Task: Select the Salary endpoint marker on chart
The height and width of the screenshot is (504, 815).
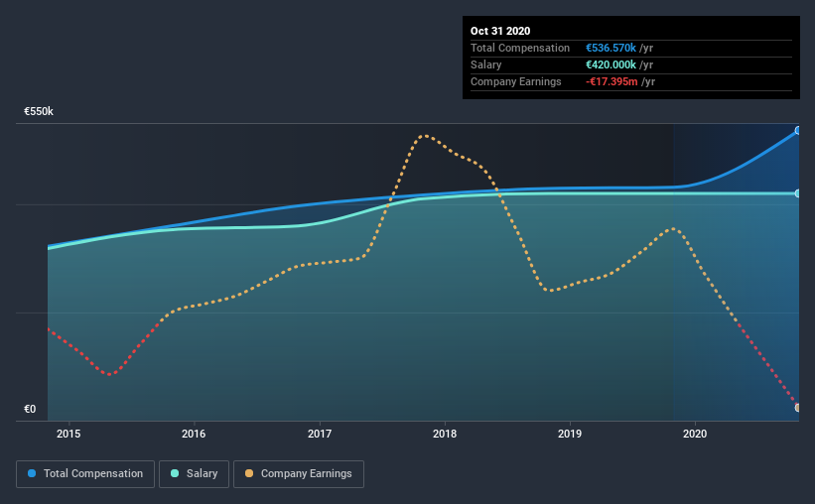Action: point(798,193)
